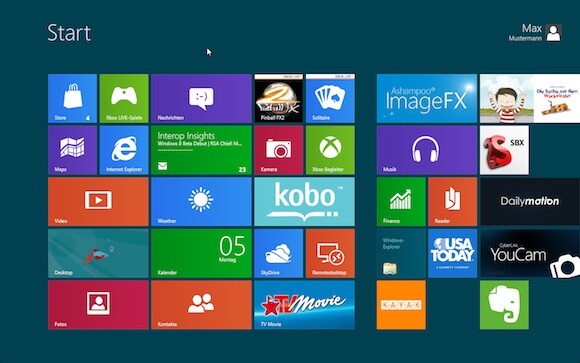Open the Kontakte tile
The width and height of the screenshot is (580, 363).
click(x=201, y=305)
